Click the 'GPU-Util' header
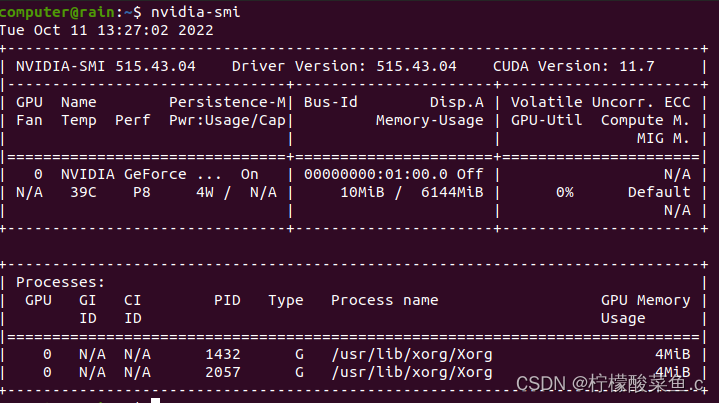This screenshot has width=719, height=403. pyautogui.click(x=547, y=120)
